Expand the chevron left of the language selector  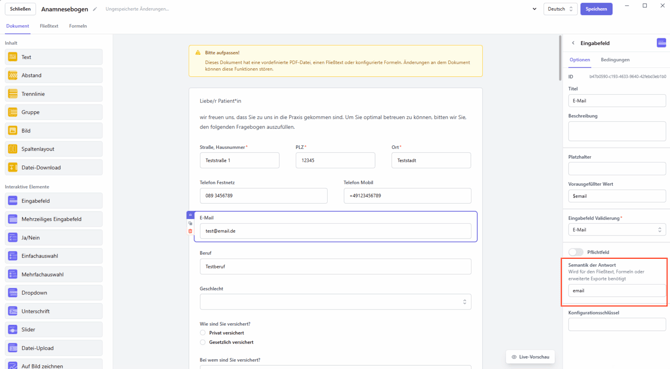(534, 9)
